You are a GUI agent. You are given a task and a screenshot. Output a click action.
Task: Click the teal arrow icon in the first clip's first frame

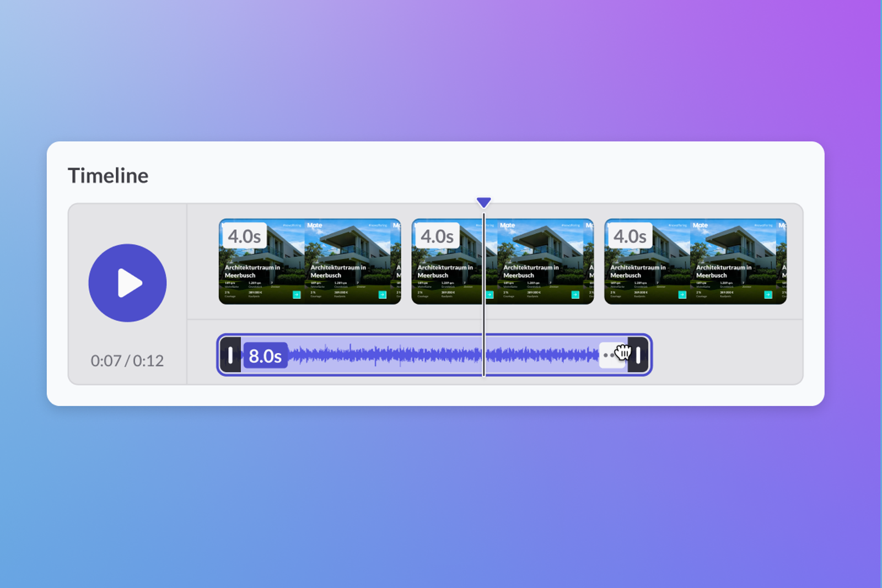click(x=297, y=295)
